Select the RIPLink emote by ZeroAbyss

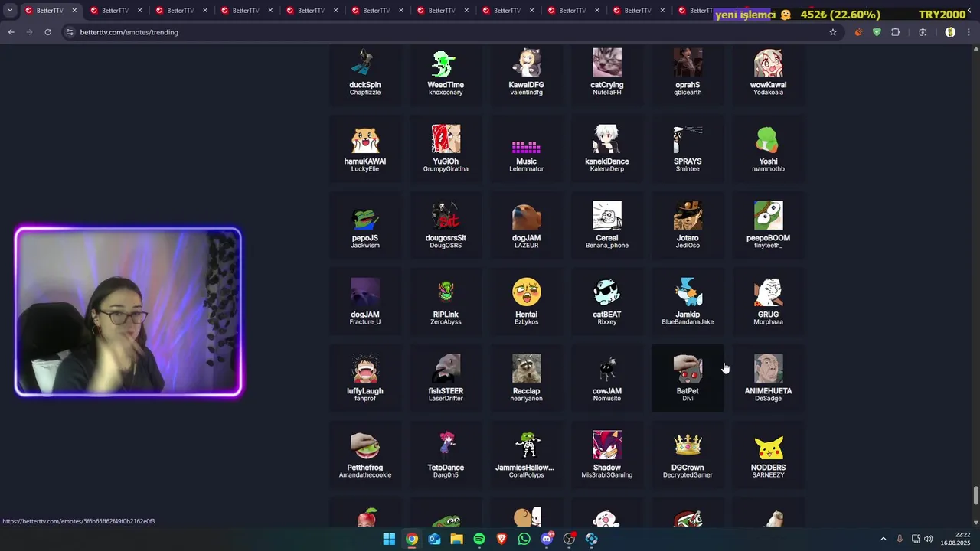(x=446, y=302)
